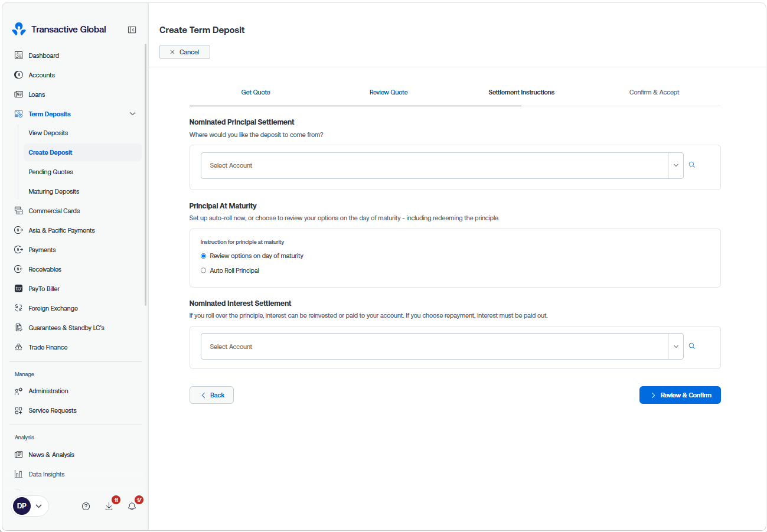Search accounts for Interest Settlement

click(x=692, y=347)
